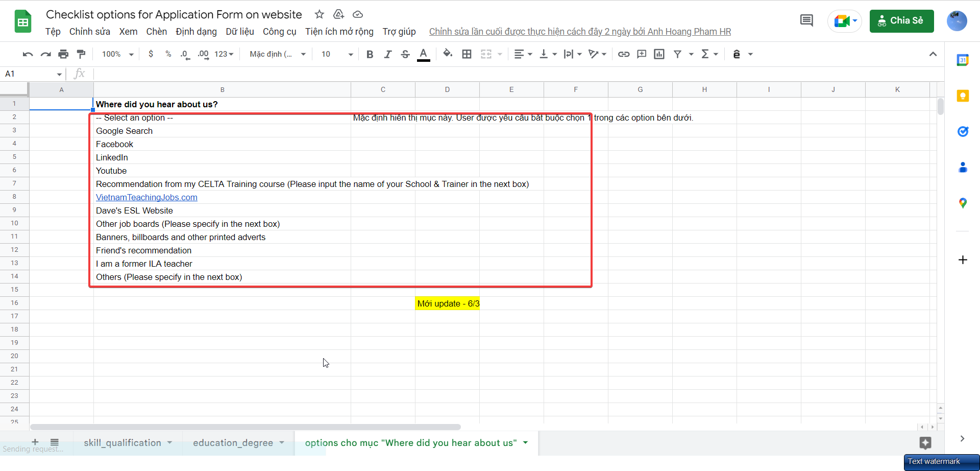This screenshot has width=980, height=471.
Task: Insert link icon in toolbar
Action: click(624, 54)
